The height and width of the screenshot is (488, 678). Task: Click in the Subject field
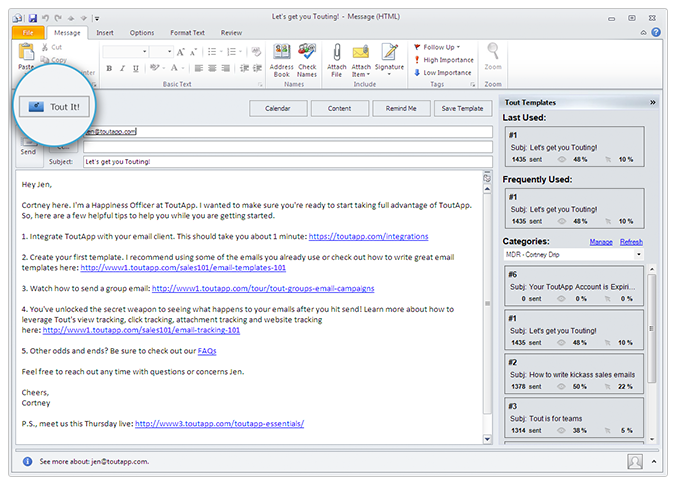point(288,162)
